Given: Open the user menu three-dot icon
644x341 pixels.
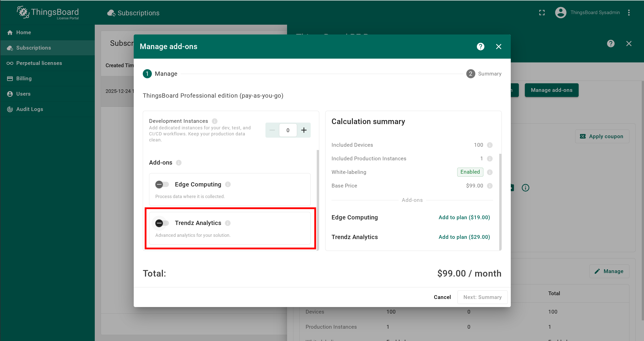Looking at the screenshot, I should pyautogui.click(x=629, y=13).
